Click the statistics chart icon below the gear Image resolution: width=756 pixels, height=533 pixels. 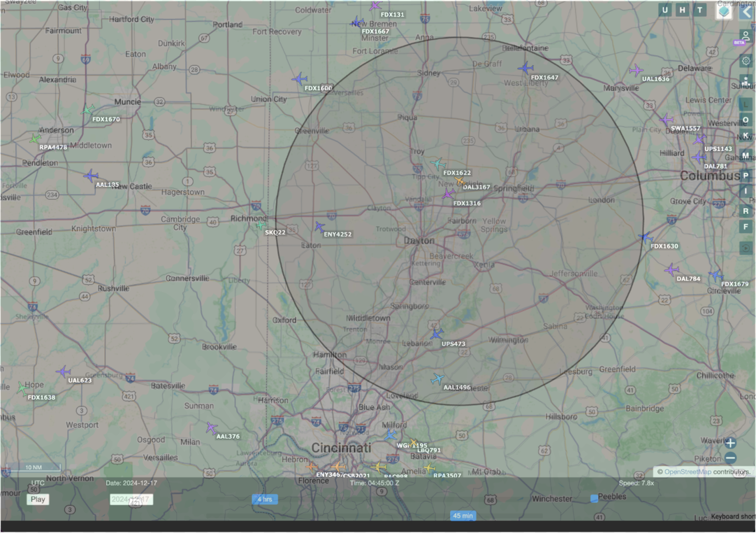pyautogui.click(x=746, y=80)
